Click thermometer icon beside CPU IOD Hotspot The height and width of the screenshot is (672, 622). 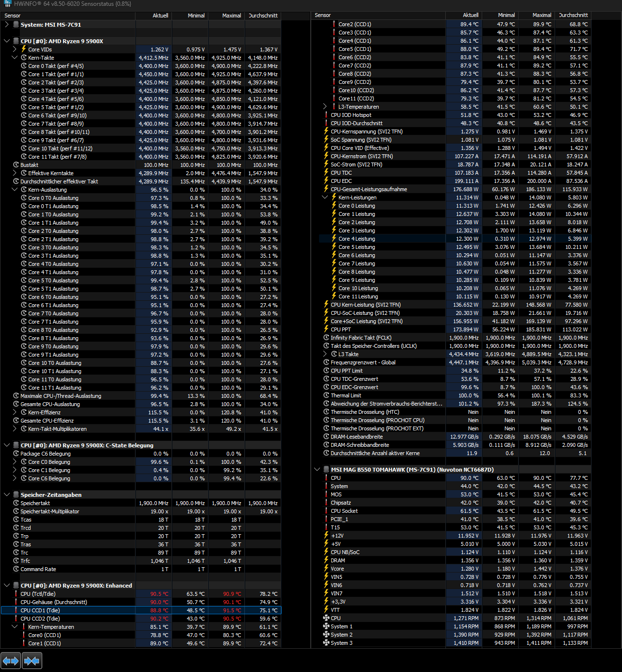(326, 115)
